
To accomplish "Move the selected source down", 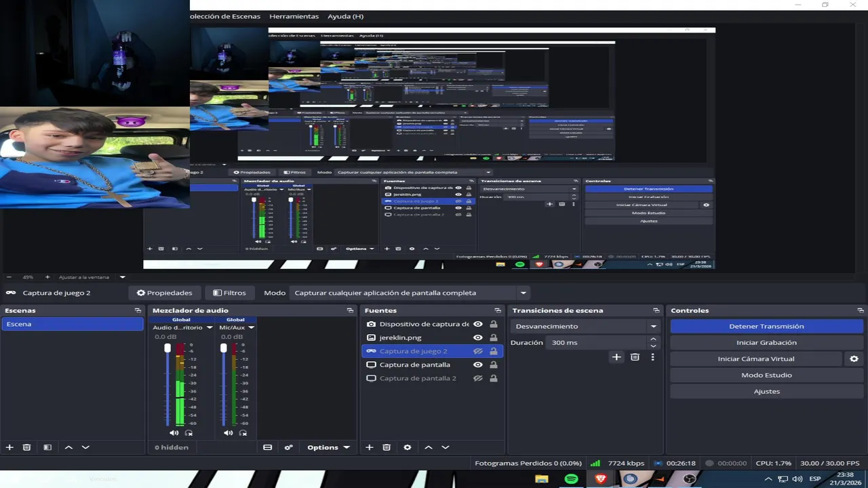I will pyautogui.click(x=446, y=447).
